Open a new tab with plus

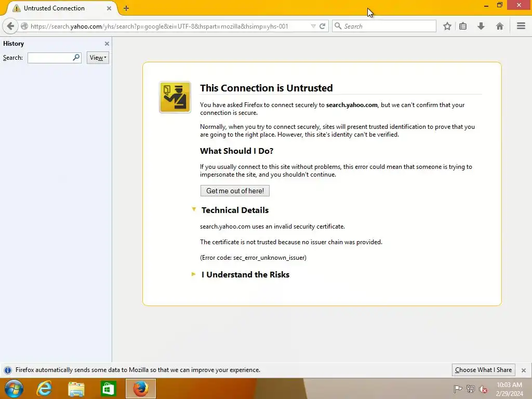(x=126, y=8)
